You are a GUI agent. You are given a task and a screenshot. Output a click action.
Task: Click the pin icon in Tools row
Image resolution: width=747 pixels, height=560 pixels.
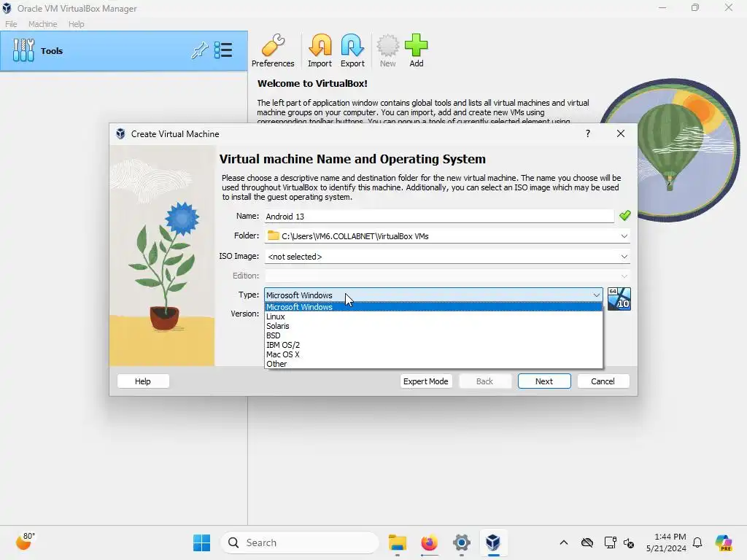(x=200, y=50)
